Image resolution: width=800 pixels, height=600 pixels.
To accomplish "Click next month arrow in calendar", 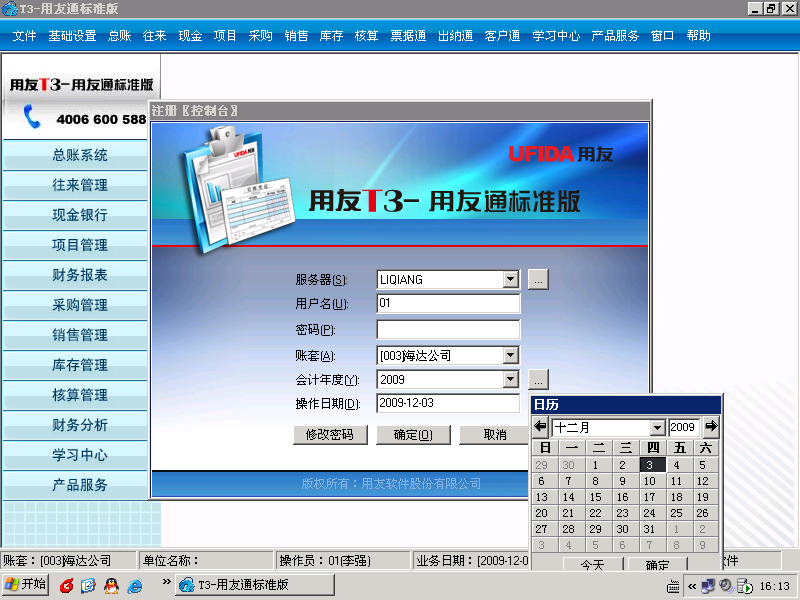I will pos(711,427).
